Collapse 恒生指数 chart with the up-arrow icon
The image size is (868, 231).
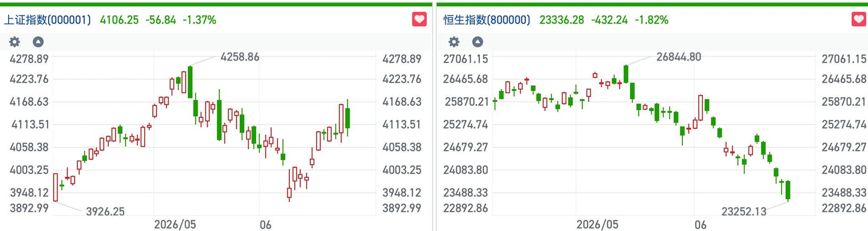478,42
